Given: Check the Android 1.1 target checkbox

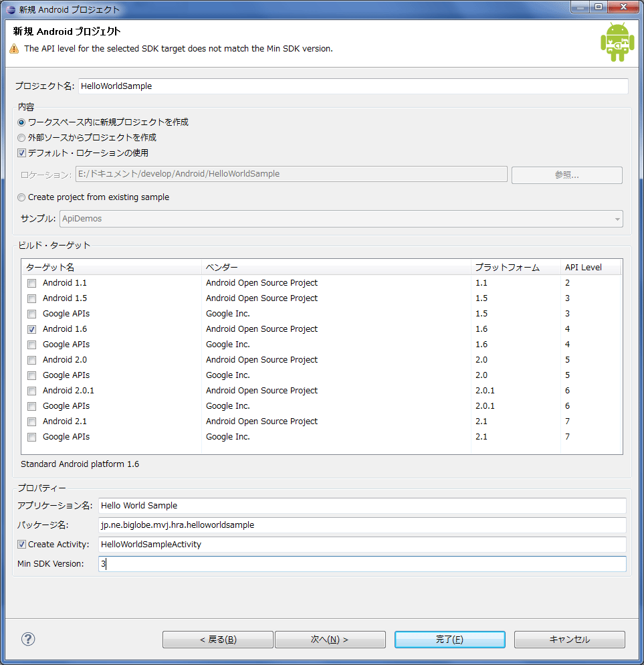Looking at the screenshot, I should click(32, 283).
